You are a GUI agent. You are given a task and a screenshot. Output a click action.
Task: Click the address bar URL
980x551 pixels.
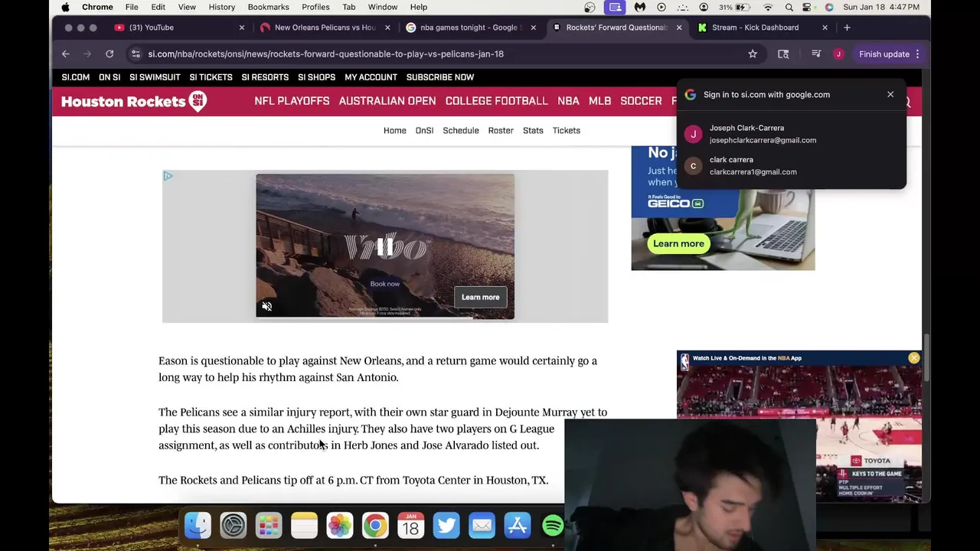325,54
